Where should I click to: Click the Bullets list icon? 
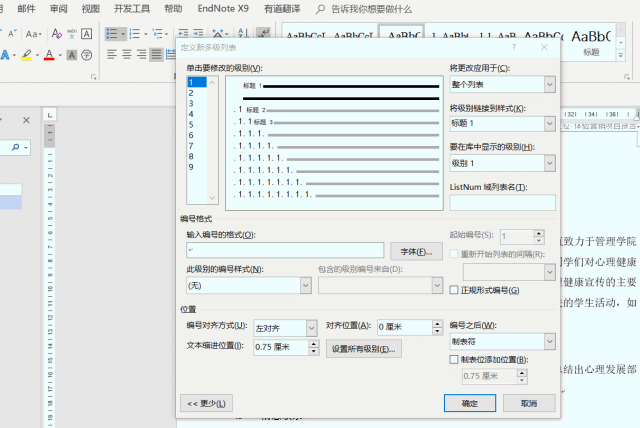pos(112,34)
